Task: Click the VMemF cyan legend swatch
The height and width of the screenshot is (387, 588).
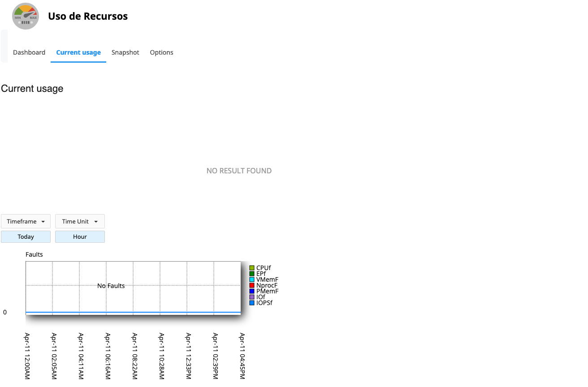Action: (252, 279)
